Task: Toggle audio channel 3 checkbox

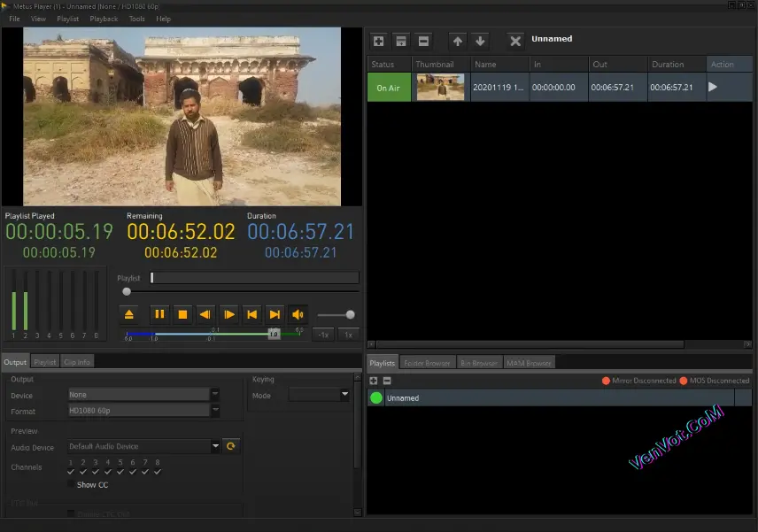Action: (x=96, y=472)
